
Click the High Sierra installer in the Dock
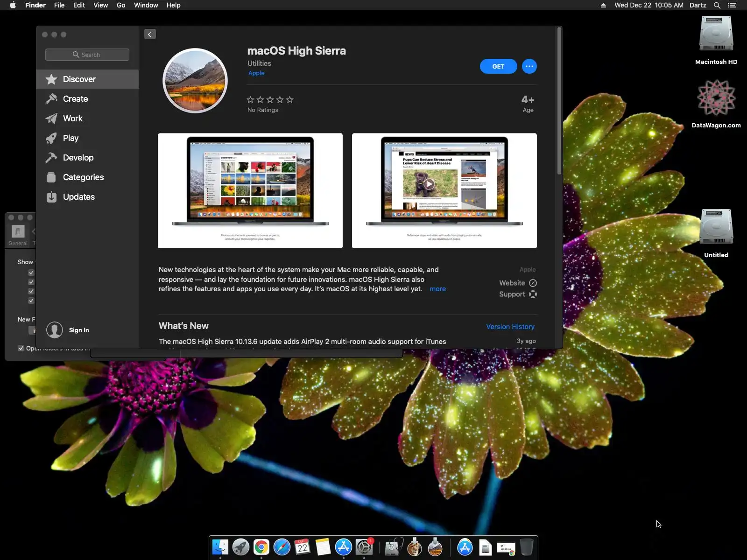tap(435, 547)
